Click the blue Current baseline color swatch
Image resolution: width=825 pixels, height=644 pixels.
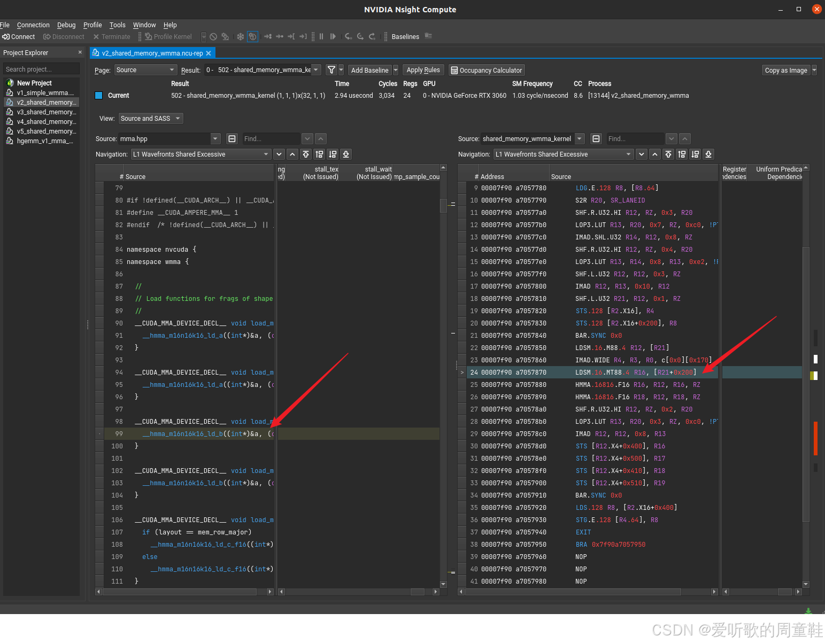click(x=98, y=96)
